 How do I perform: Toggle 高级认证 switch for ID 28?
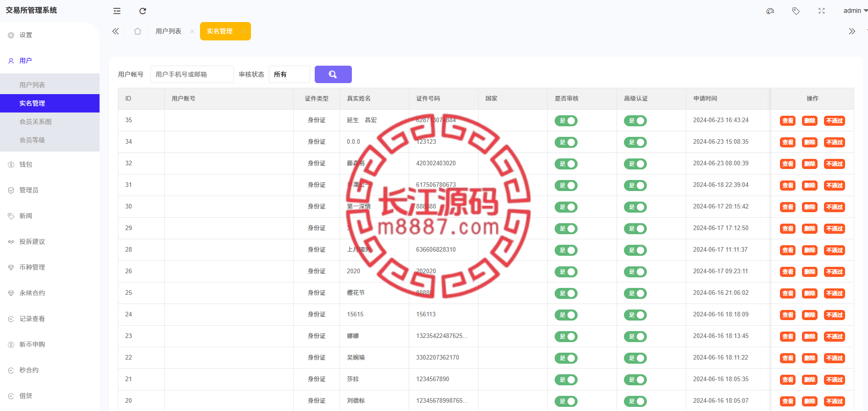pos(635,250)
